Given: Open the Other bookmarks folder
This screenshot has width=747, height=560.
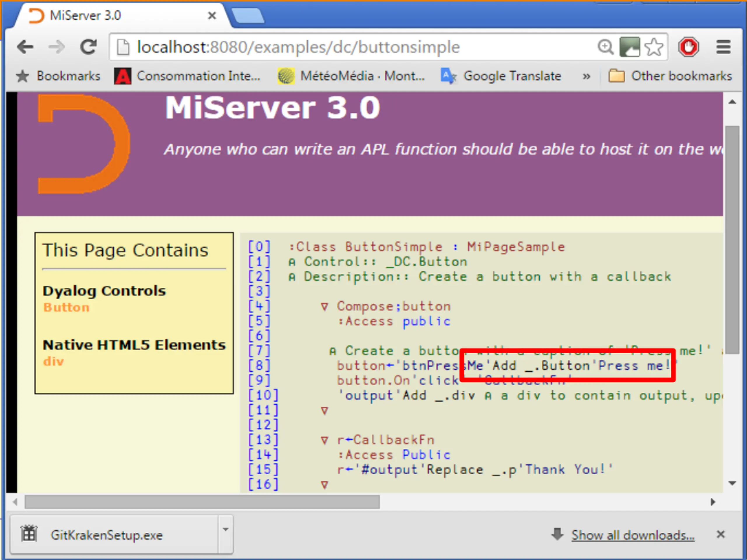Looking at the screenshot, I should [x=670, y=76].
